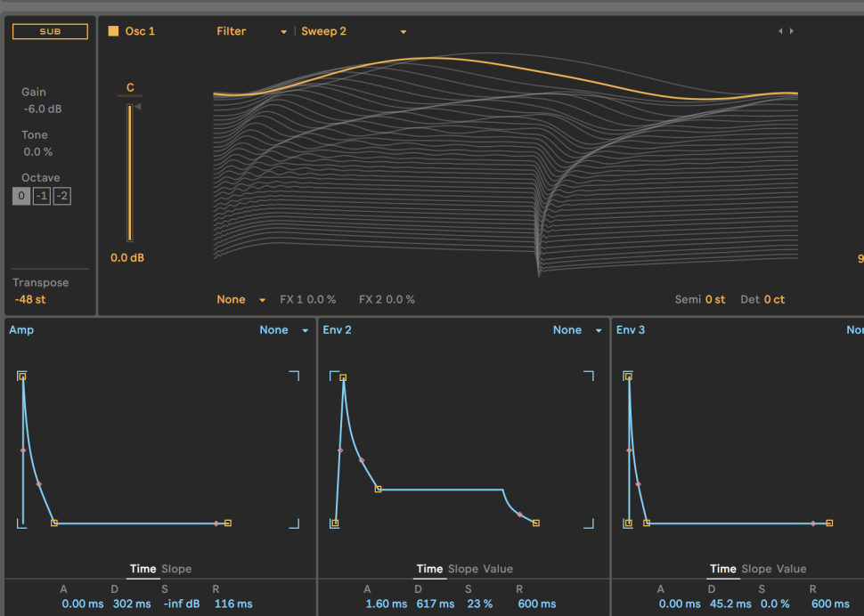Viewport: 864px width, 616px height.
Task: Toggle the SUB oscillator on or off
Action: click(50, 31)
